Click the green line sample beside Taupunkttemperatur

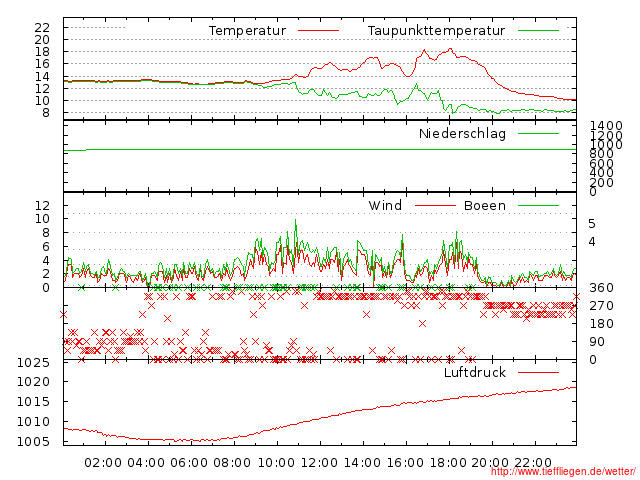(x=538, y=31)
